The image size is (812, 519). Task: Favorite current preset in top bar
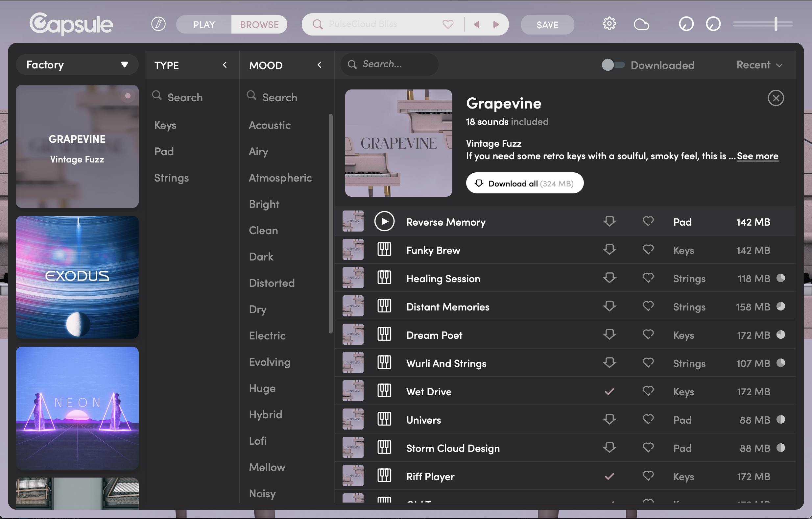click(448, 24)
